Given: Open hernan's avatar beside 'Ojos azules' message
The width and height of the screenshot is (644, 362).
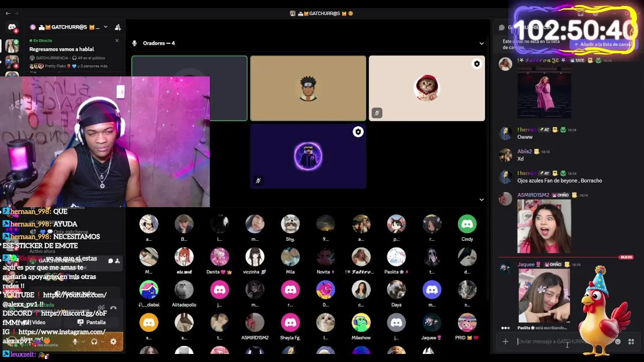Looking at the screenshot, I should tap(505, 177).
